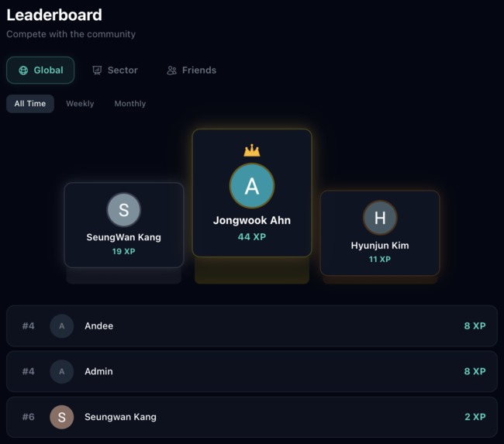Image resolution: width=504 pixels, height=444 pixels.
Task: Click the #6 rank label
Action: (28, 417)
